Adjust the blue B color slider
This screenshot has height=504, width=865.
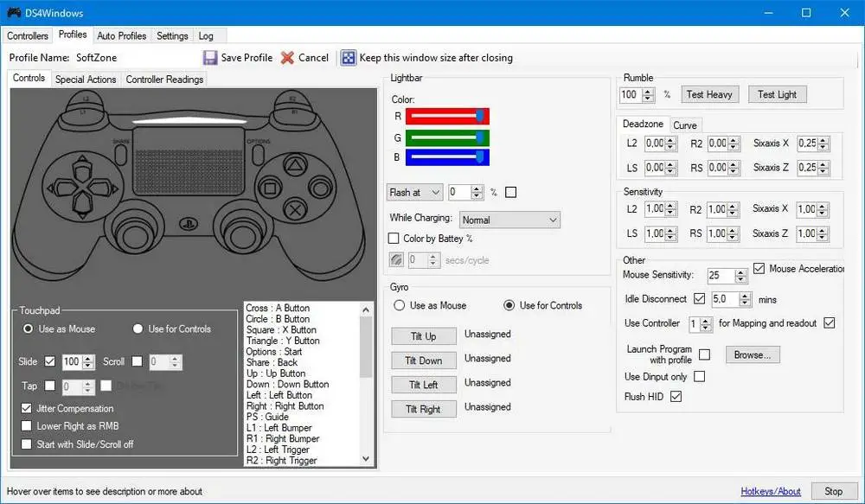pos(447,157)
